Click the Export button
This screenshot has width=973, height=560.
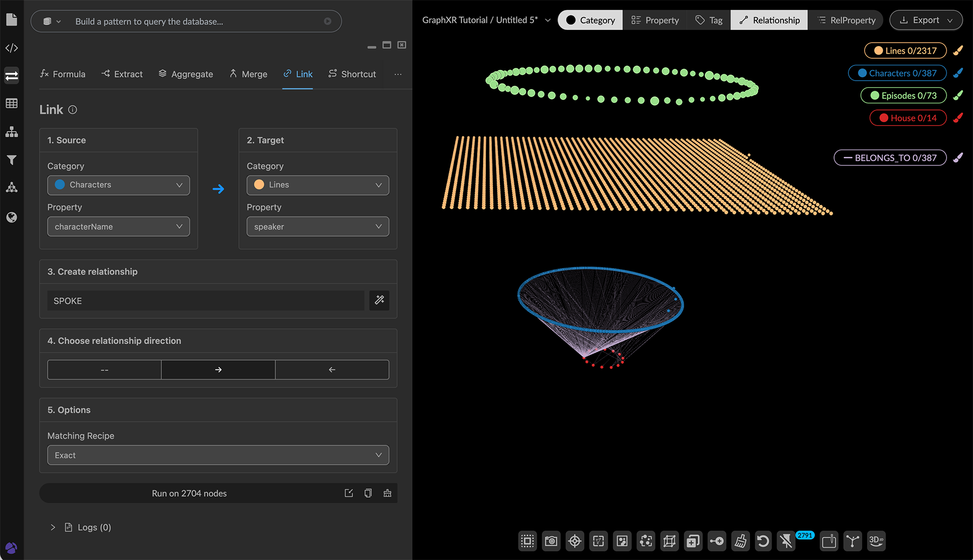(x=926, y=20)
